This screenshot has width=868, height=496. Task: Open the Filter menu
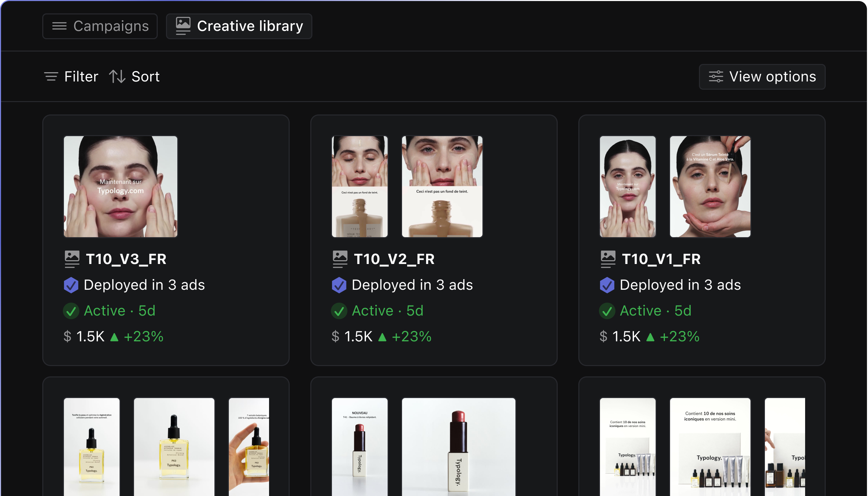pyautogui.click(x=71, y=77)
